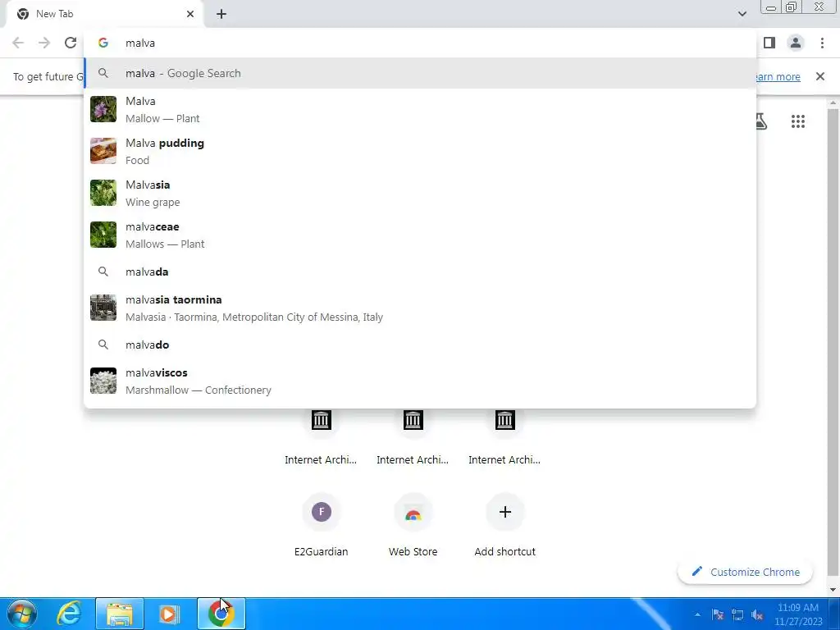
Task: Dismiss the info bar with X
Action: (x=819, y=76)
